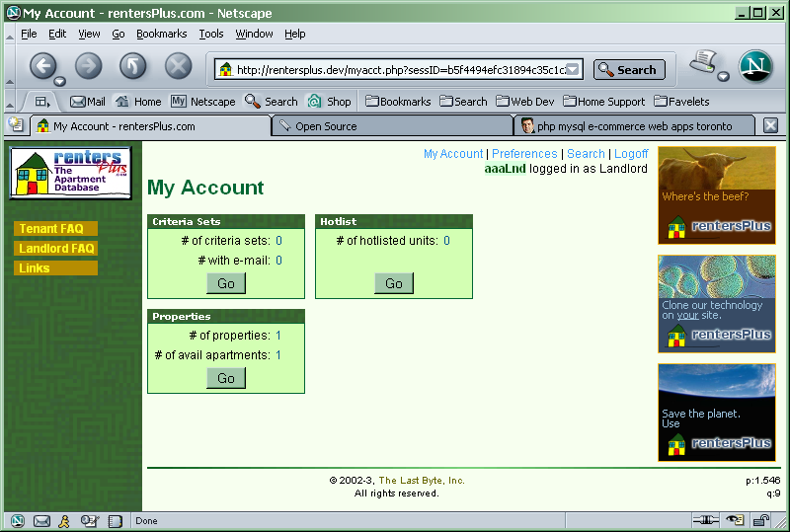
Task: Click the Preferences link
Action: 524,154
